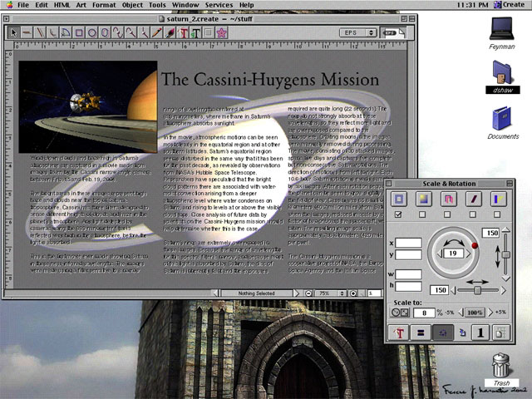Open the Services menu
The height and width of the screenshot is (399, 532).
point(219,5)
